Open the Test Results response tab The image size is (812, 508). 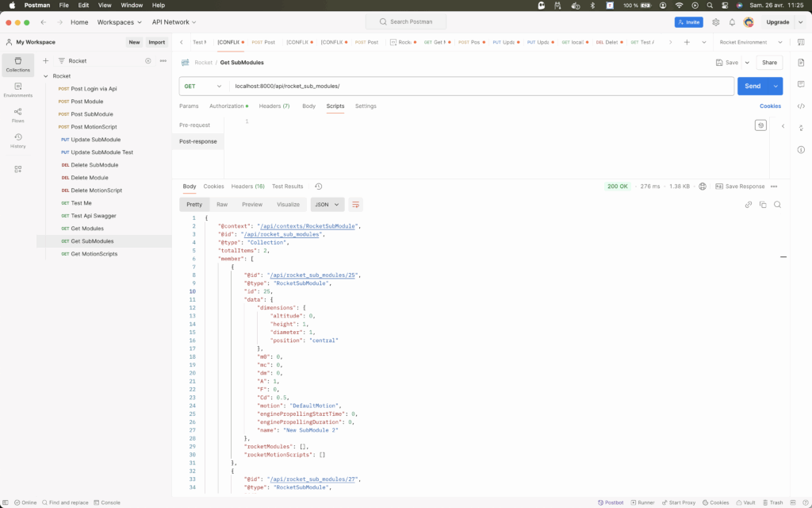point(287,187)
